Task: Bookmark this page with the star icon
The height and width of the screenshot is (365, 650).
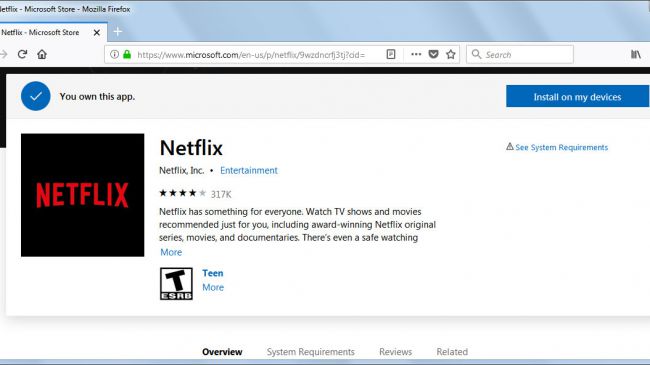Action: click(x=451, y=54)
